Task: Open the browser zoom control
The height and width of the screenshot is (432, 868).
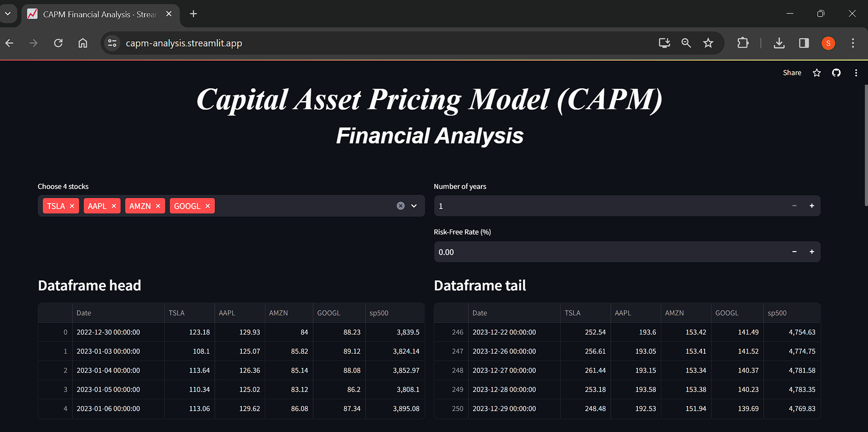Action: 686,43
